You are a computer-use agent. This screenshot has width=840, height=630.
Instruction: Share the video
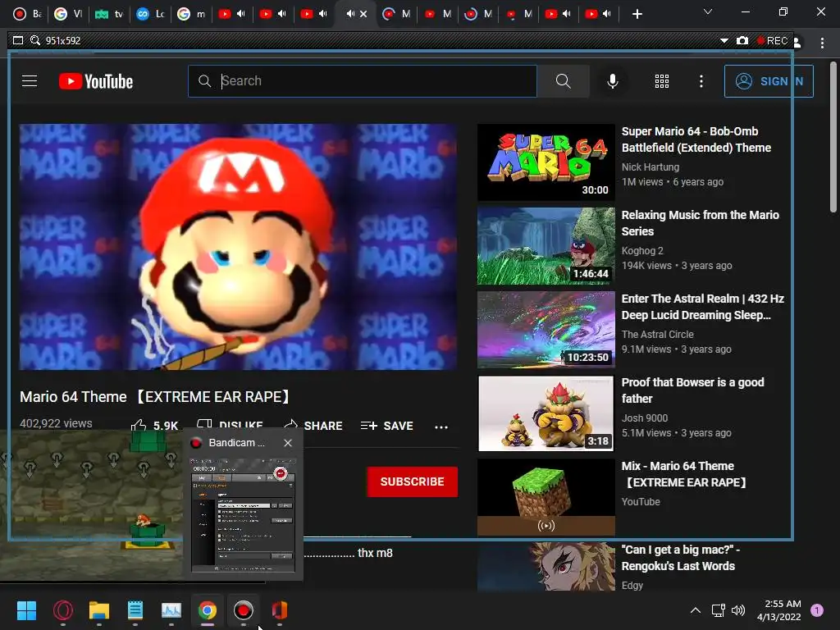click(313, 426)
